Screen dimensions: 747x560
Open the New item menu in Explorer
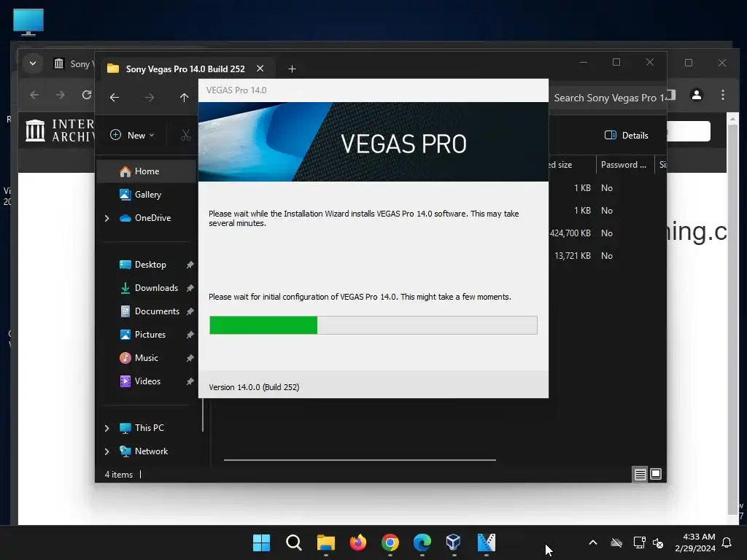[x=132, y=135]
